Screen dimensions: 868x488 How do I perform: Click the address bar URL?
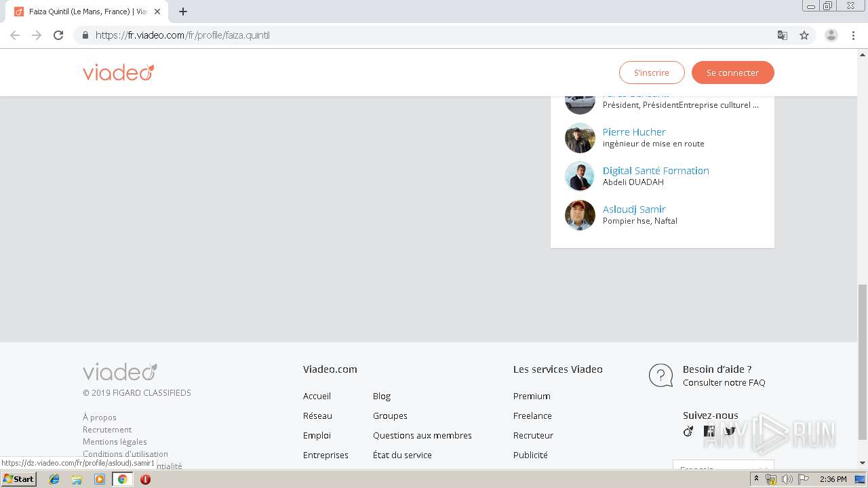182,35
